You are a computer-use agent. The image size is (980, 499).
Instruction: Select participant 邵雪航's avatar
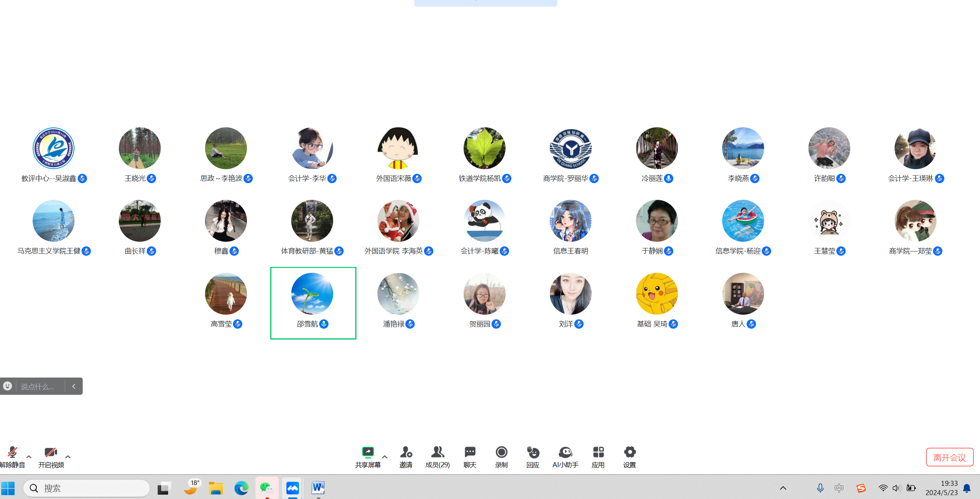[312, 294]
